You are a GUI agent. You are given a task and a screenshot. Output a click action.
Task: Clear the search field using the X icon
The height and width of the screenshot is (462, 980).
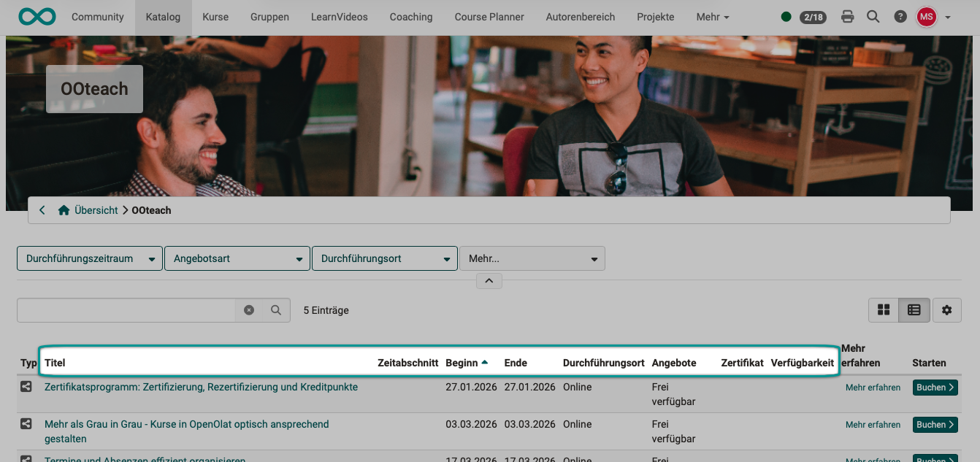(248, 309)
